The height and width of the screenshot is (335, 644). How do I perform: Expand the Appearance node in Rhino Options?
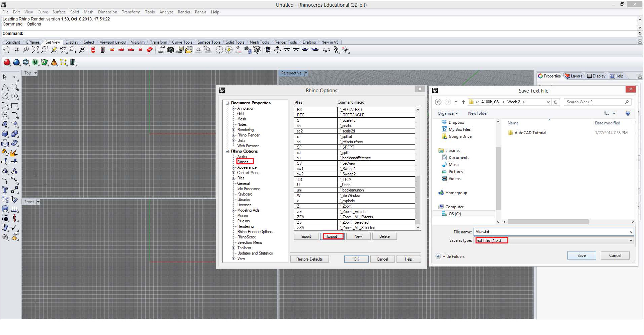coord(233,167)
